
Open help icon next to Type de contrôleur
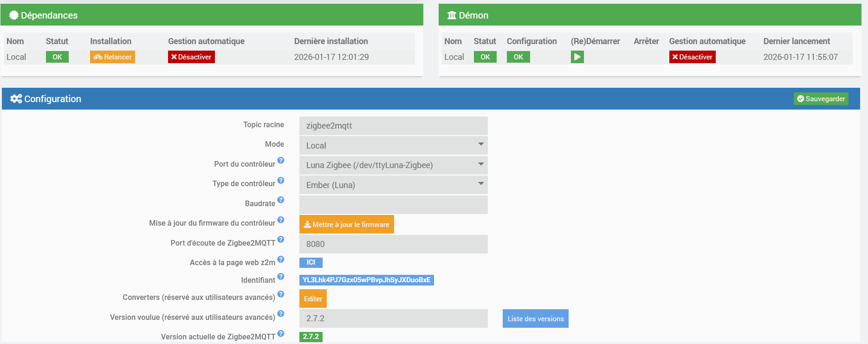[x=281, y=181]
